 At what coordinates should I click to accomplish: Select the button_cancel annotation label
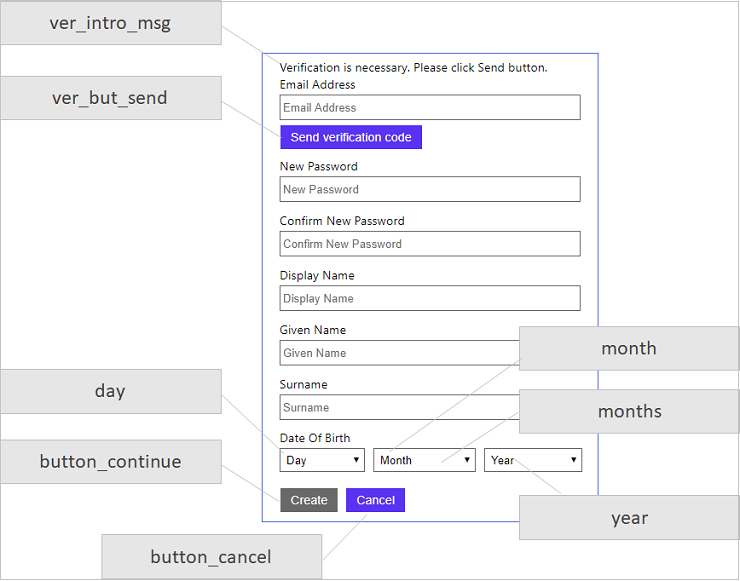[211, 556]
